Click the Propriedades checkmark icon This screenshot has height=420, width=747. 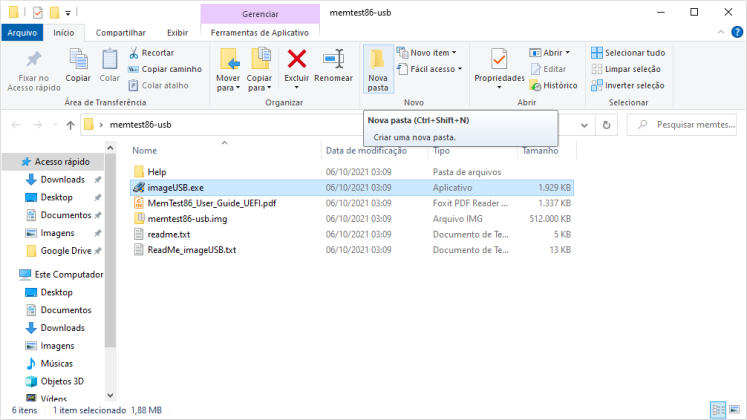pos(499,60)
